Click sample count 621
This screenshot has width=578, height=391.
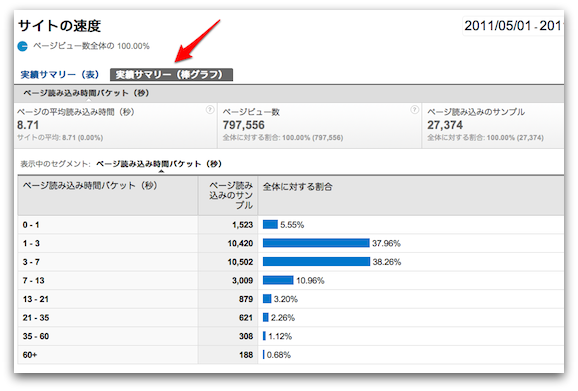(246, 318)
